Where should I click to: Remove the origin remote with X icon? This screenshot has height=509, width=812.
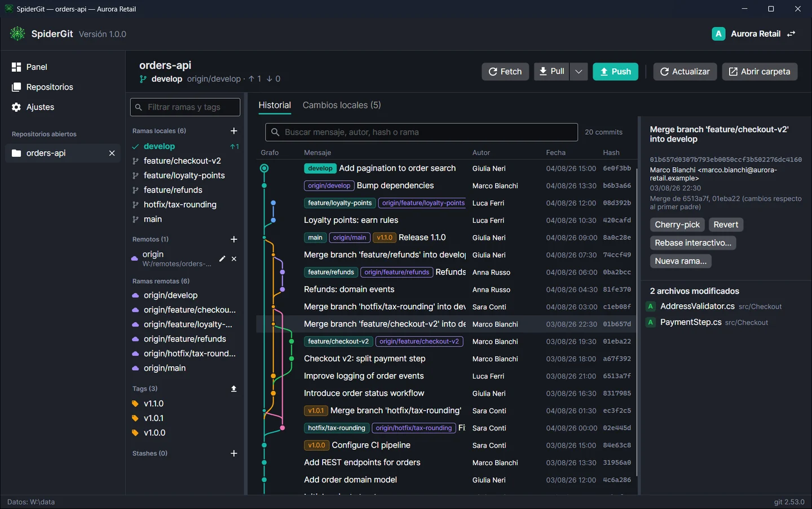[x=234, y=258]
